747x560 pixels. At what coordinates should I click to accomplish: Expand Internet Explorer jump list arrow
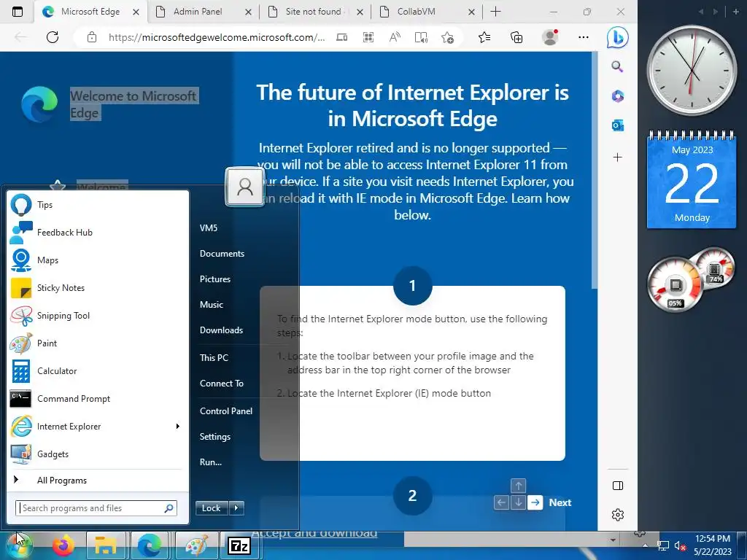(x=178, y=426)
